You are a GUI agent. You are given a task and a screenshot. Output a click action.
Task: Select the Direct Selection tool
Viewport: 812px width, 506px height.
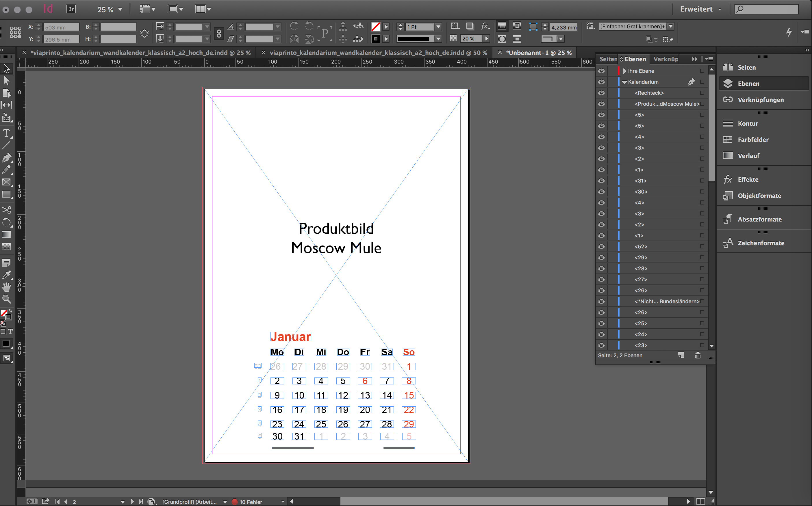6,81
